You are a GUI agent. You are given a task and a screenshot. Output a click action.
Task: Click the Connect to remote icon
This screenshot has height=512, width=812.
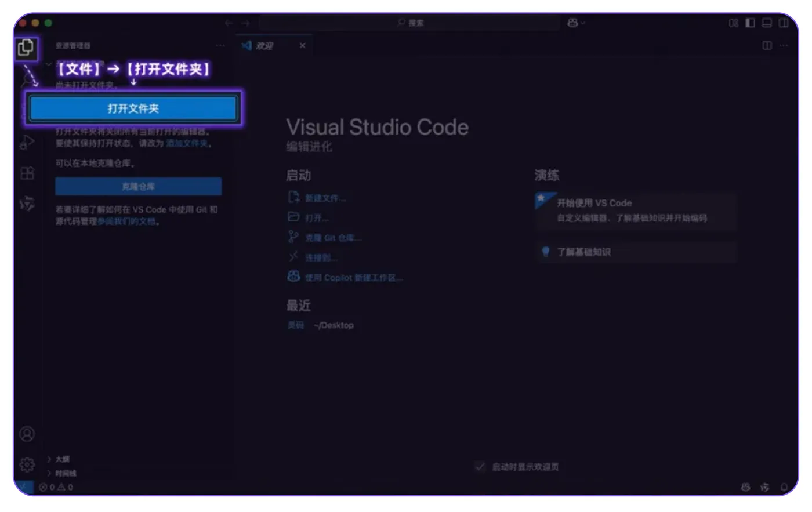pos(293,256)
